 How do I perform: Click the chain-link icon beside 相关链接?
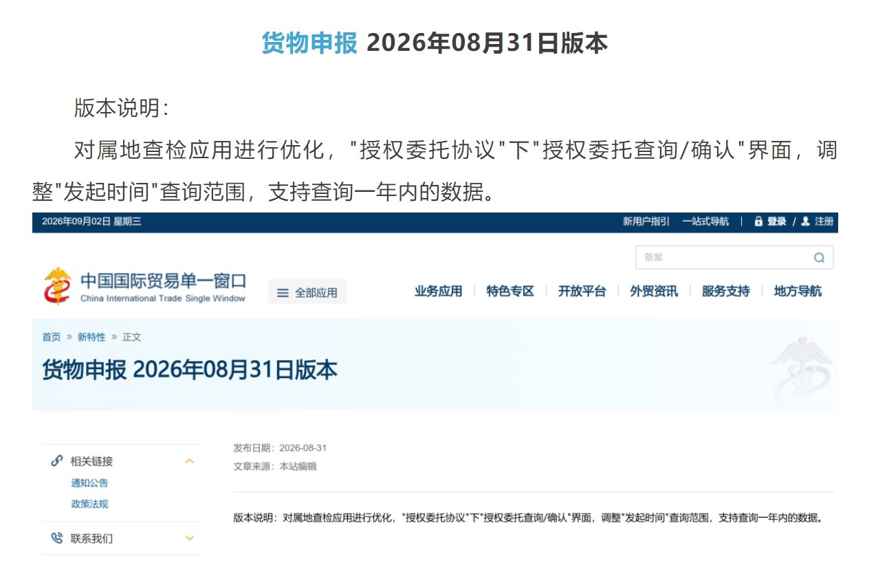(x=57, y=461)
